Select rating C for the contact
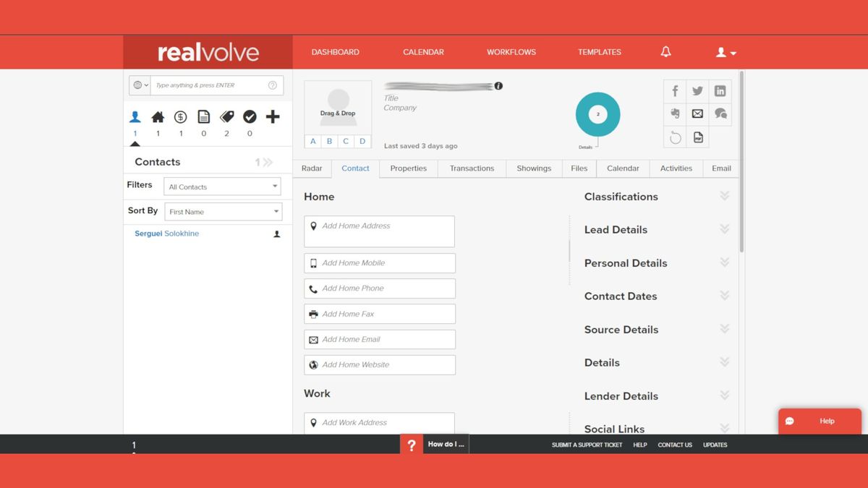 345,141
